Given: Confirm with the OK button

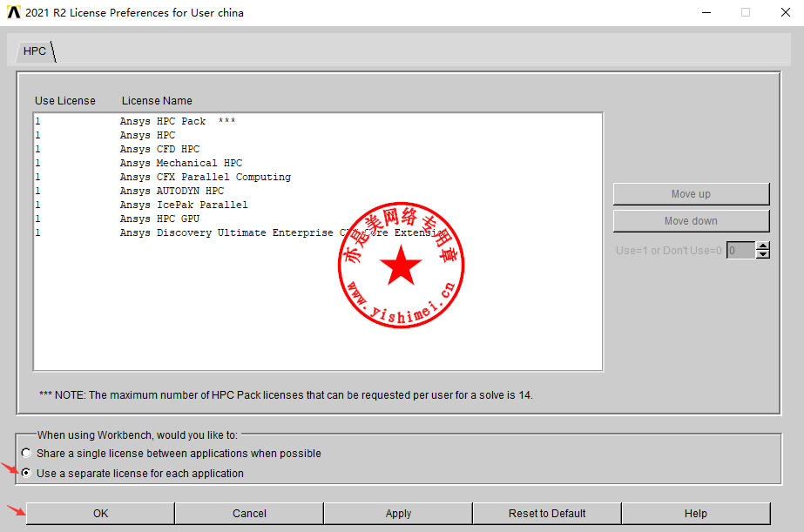Looking at the screenshot, I should click(x=100, y=514).
